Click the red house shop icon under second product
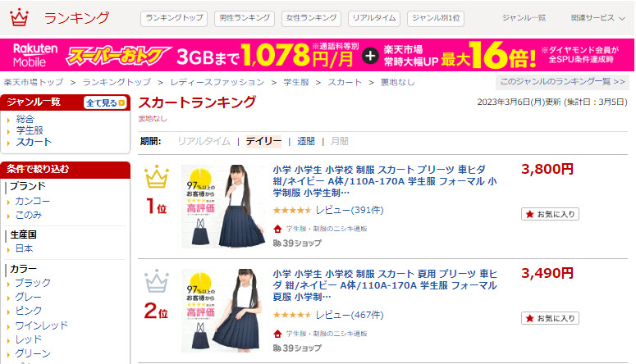 (277, 334)
